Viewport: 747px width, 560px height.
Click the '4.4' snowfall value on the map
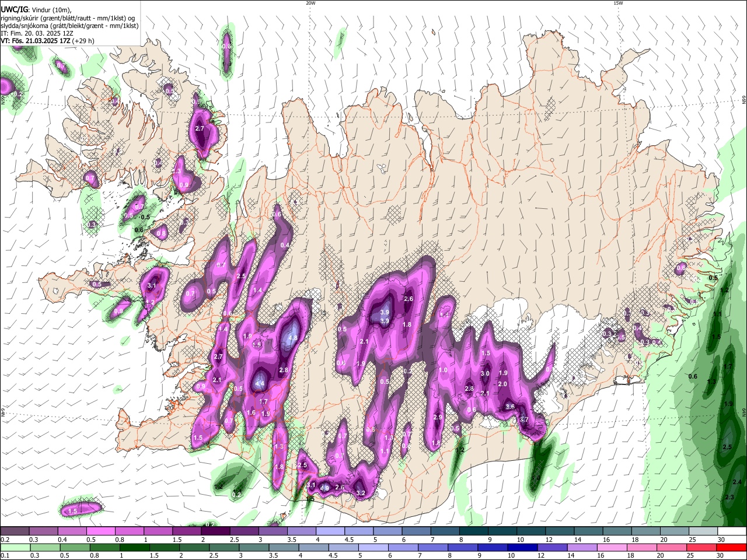[x=260, y=383]
